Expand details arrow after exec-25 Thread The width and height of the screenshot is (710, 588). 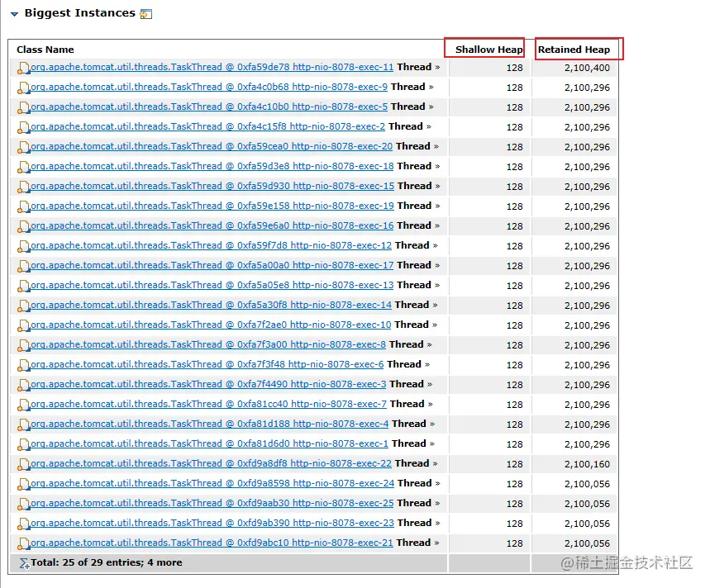click(x=437, y=504)
